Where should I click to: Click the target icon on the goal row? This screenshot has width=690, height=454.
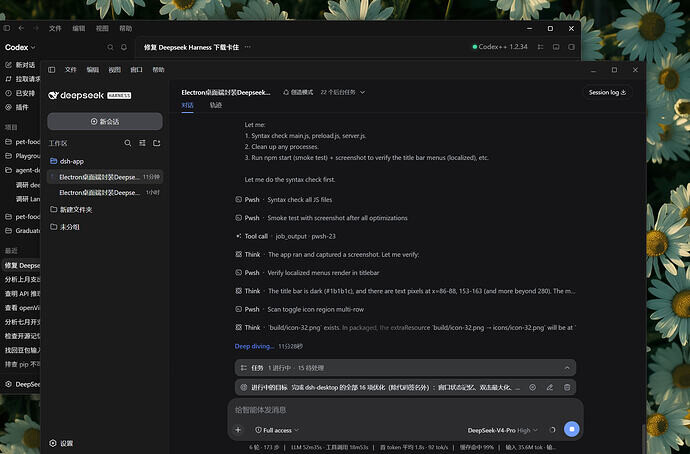pos(532,388)
